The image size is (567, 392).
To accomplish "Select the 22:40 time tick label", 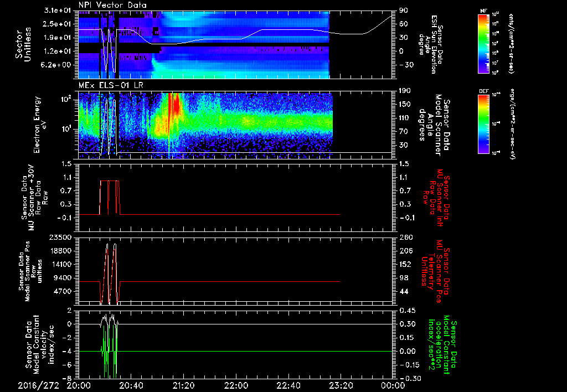I will [x=288, y=386].
